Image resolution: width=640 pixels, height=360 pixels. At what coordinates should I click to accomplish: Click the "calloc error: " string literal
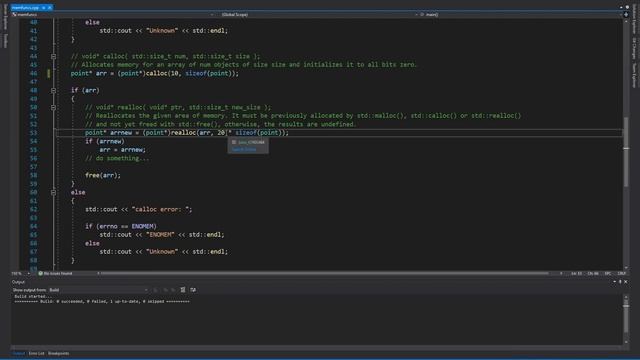click(x=162, y=209)
